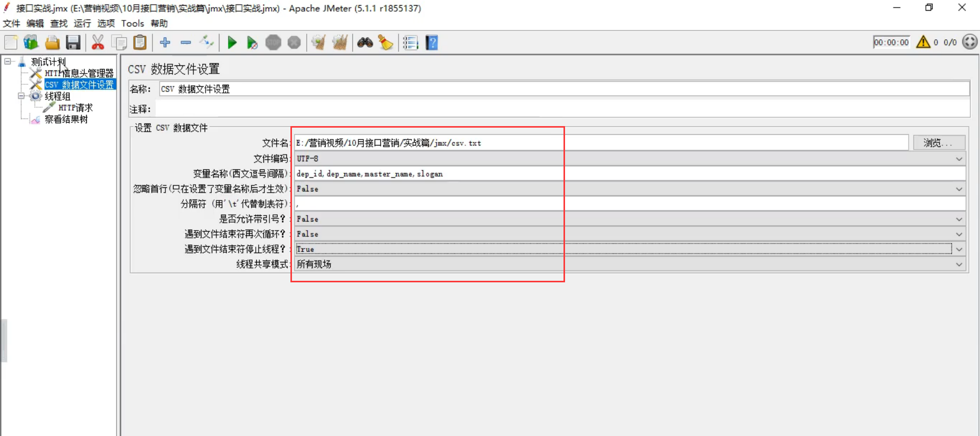Open the 文件编码 UTF-8 dropdown
The width and height of the screenshot is (980, 436).
630,159
